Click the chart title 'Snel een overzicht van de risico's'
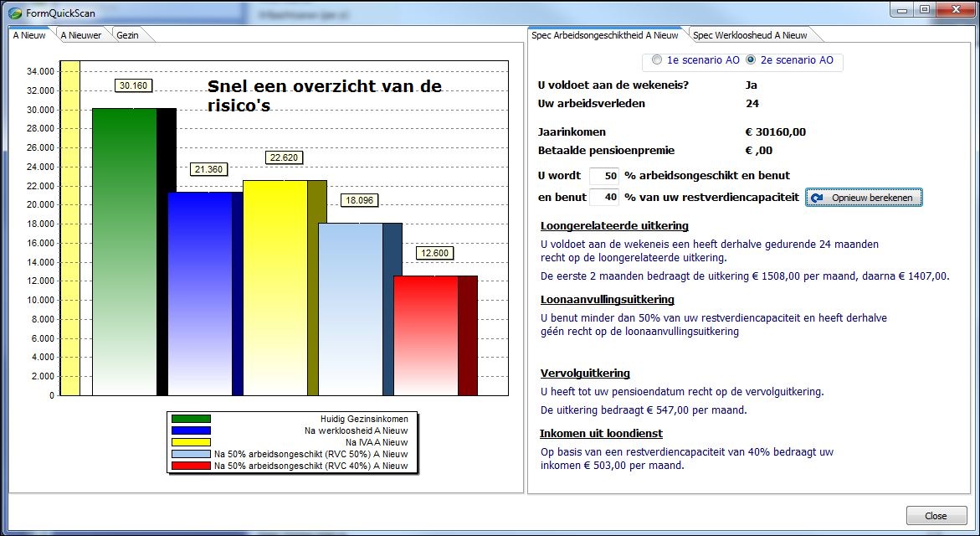The image size is (980, 536). click(x=325, y=95)
